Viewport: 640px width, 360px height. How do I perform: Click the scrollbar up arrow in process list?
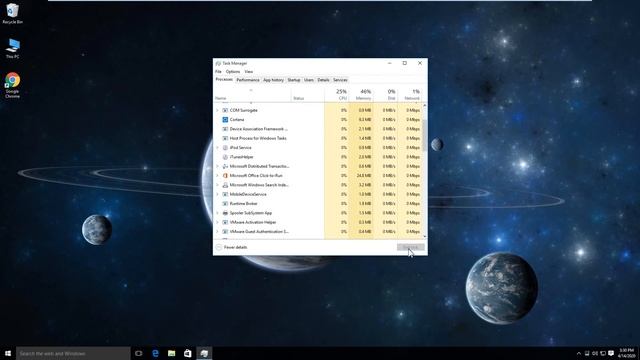[x=424, y=106]
